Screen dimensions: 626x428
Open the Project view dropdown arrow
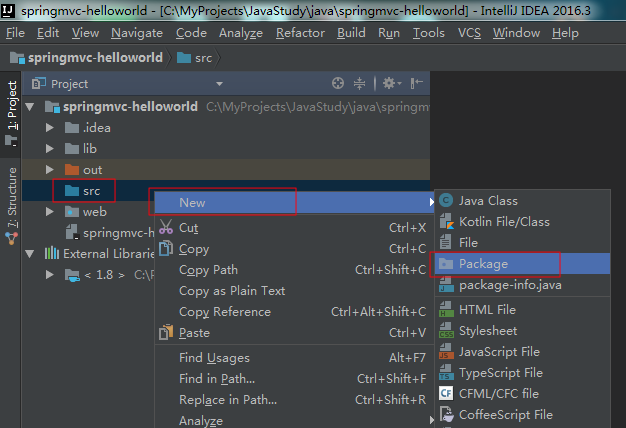219,84
